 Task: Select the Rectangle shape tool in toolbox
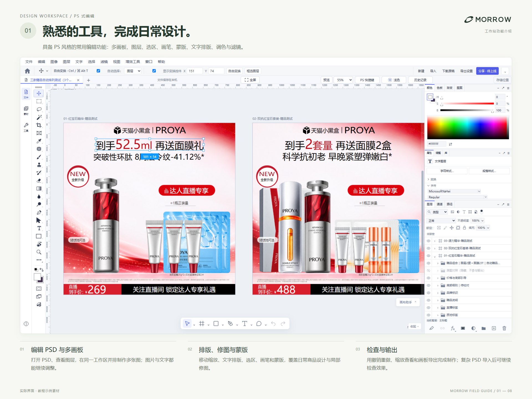(x=39, y=236)
